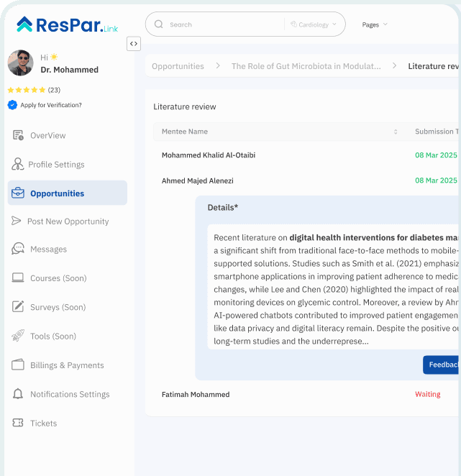Collapse the sidebar with the arrows toggle
This screenshot has height=476, width=461.
pyautogui.click(x=134, y=44)
